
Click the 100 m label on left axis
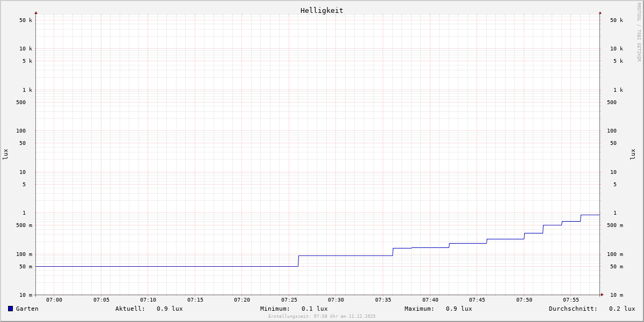[x=24, y=254]
